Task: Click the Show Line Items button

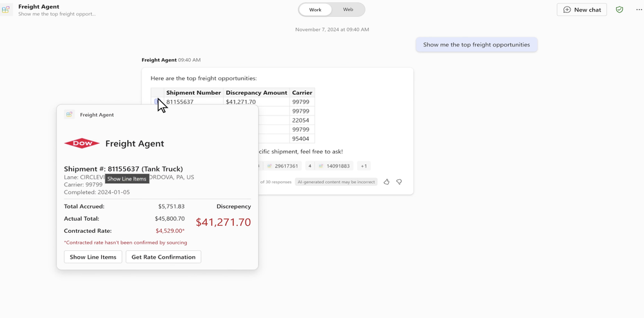Action: 93,257
